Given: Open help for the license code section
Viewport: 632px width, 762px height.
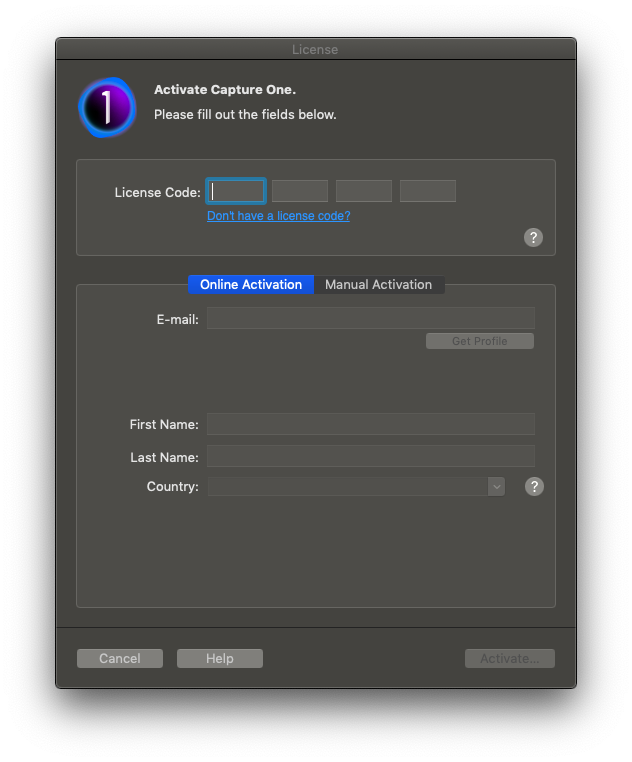Looking at the screenshot, I should coord(533,238).
